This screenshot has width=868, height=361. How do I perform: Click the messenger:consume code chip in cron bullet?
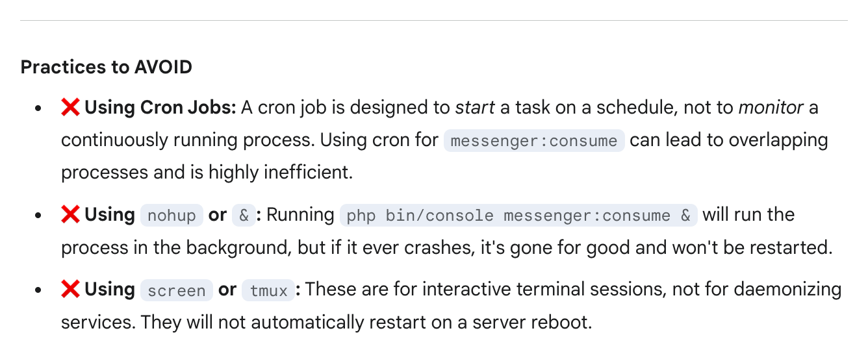click(533, 141)
